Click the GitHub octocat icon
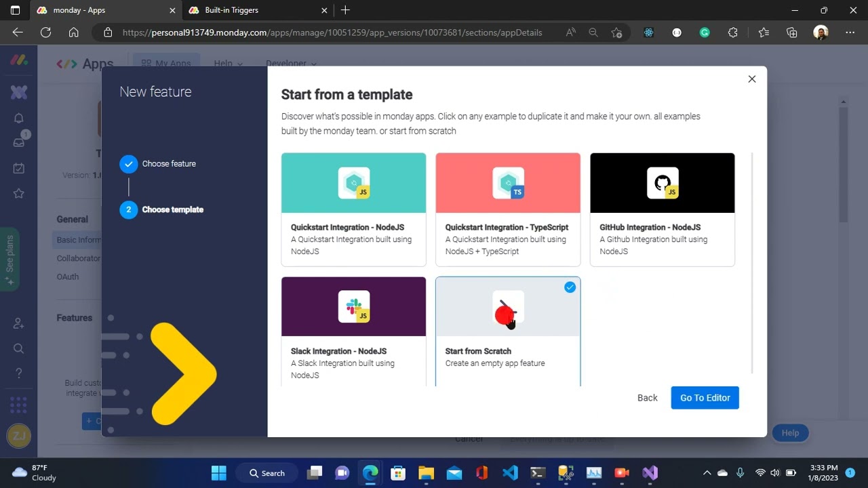The width and height of the screenshot is (868, 488). point(663,183)
